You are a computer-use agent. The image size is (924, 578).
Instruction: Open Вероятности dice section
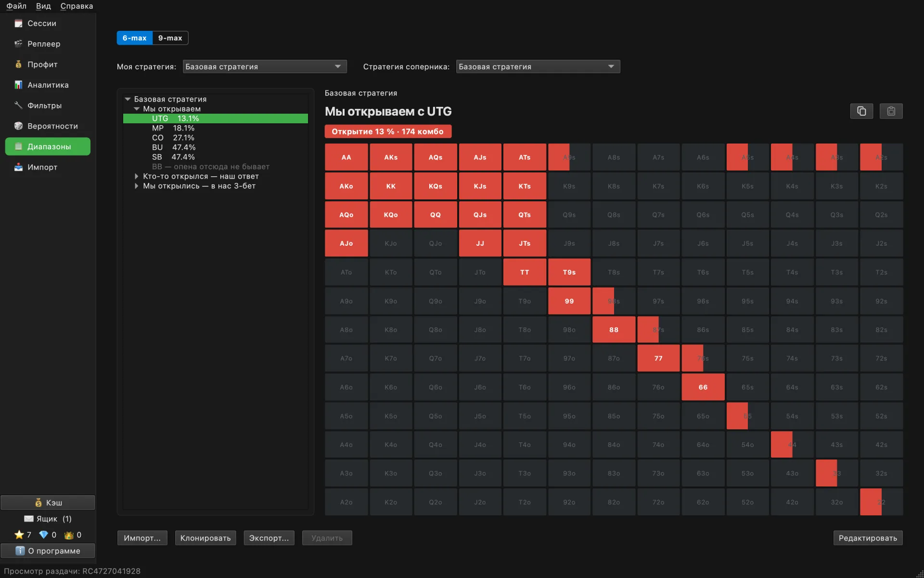tap(48, 126)
